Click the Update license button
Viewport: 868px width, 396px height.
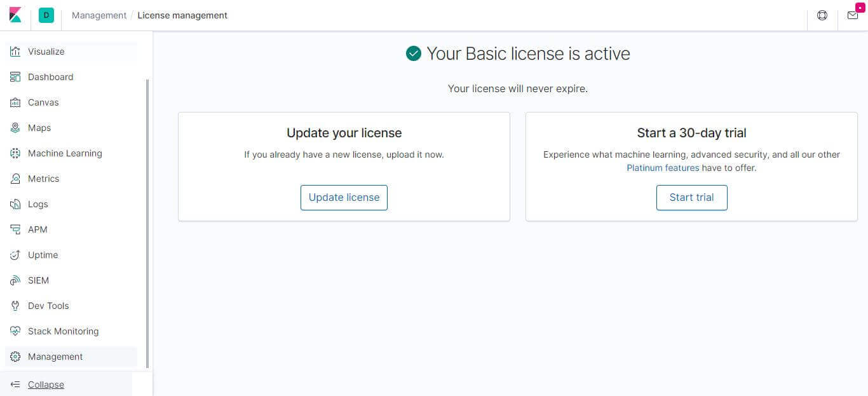pyautogui.click(x=344, y=197)
